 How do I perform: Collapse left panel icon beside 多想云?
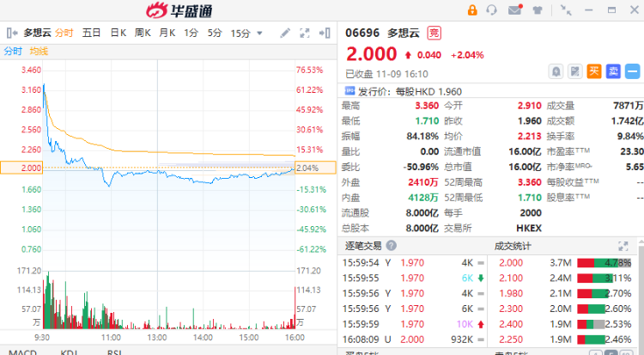coord(12,33)
